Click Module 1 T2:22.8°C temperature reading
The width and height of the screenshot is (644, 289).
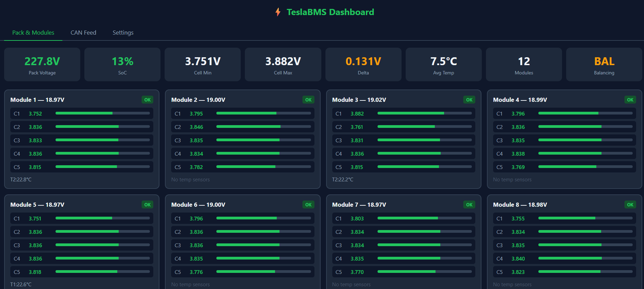21,180
